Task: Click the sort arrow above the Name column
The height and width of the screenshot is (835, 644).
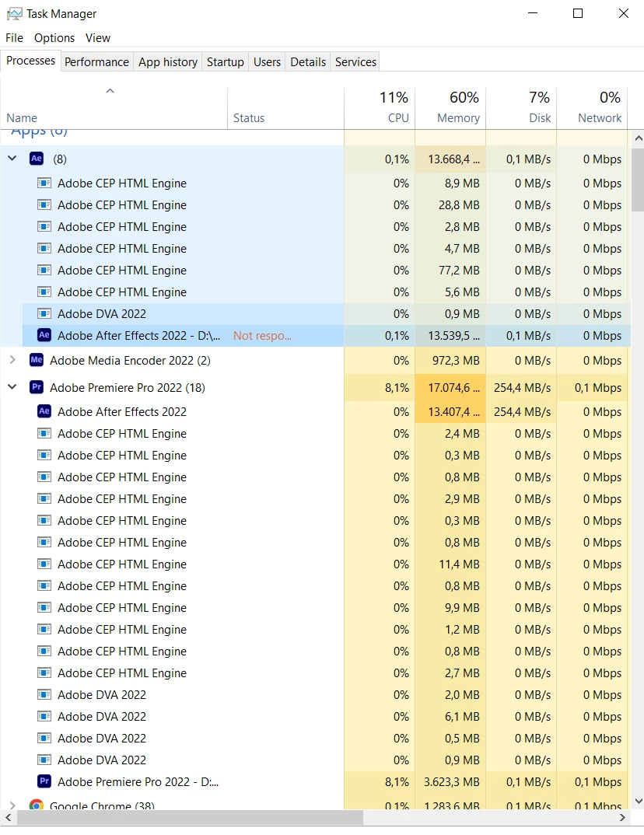Action: [110, 91]
